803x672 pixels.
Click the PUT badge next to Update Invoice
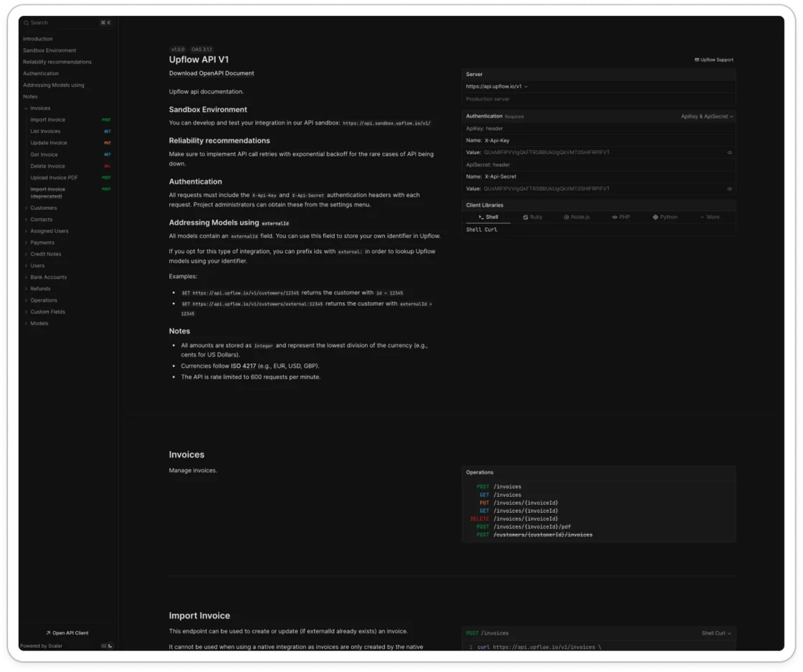click(x=107, y=143)
